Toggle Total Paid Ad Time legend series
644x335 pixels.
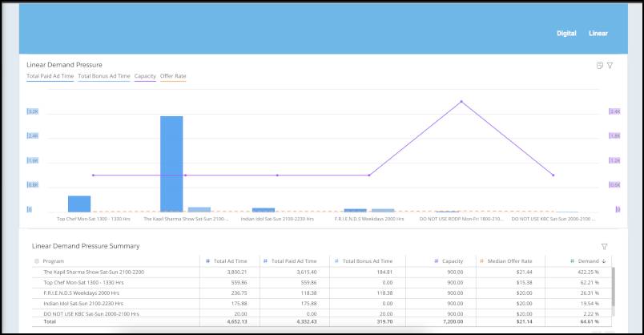[x=50, y=76]
